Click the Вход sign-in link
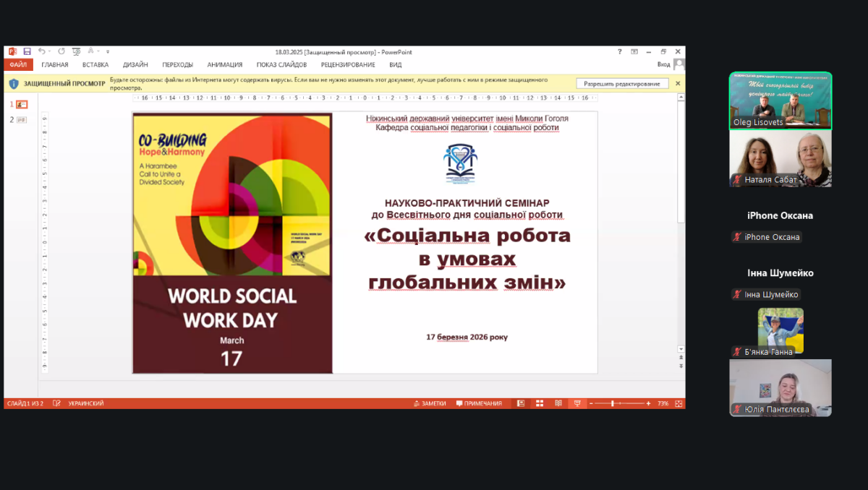 (663, 65)
